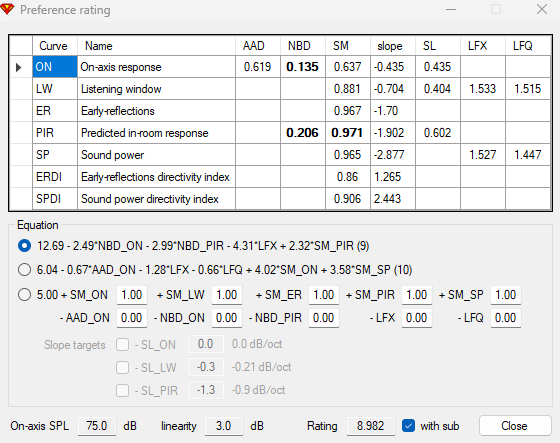This screenshot has height=443, width=560.
Task: Select the second equation radio button (6.04)
Action: click(24, 269)
